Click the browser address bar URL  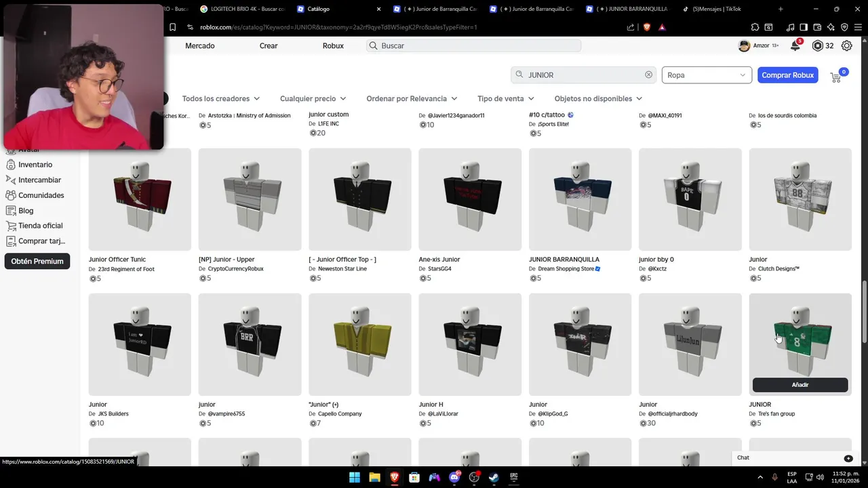coord(338,27)
